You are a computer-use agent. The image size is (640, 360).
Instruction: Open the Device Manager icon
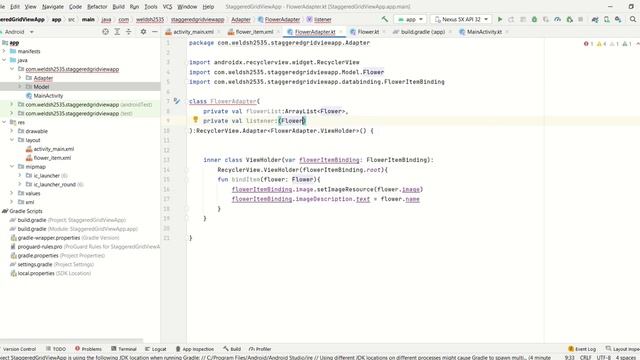point(607,19)
